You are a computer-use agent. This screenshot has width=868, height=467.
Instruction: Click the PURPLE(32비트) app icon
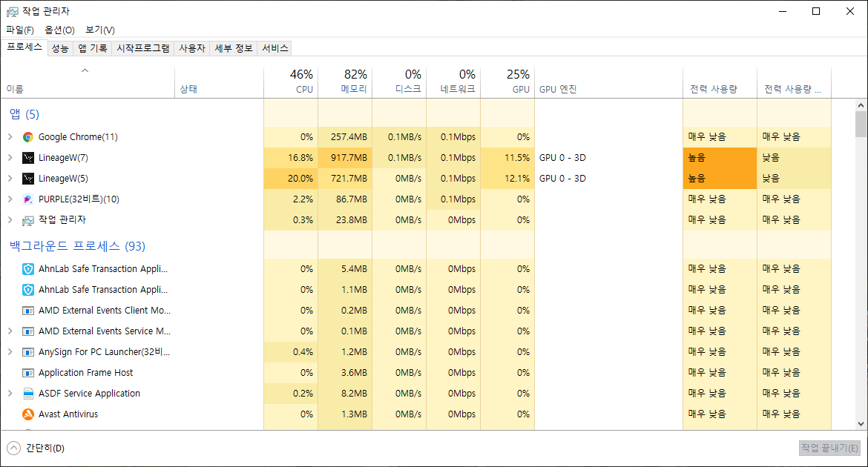[27, 199]
